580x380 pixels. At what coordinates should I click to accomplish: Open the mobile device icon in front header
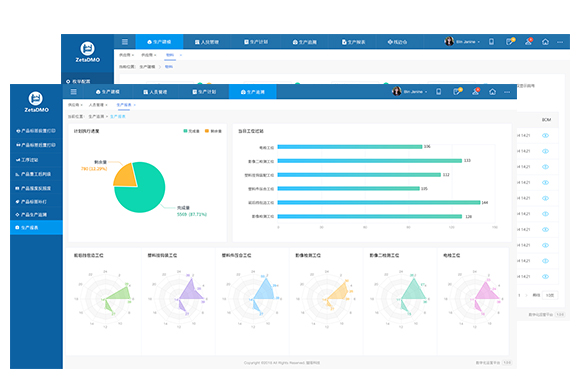(x=438, y=91)
